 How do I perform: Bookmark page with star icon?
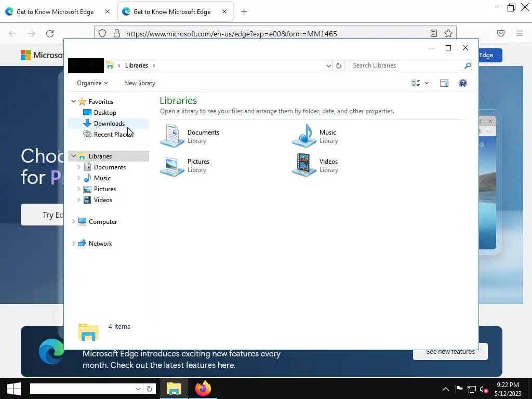448,33
